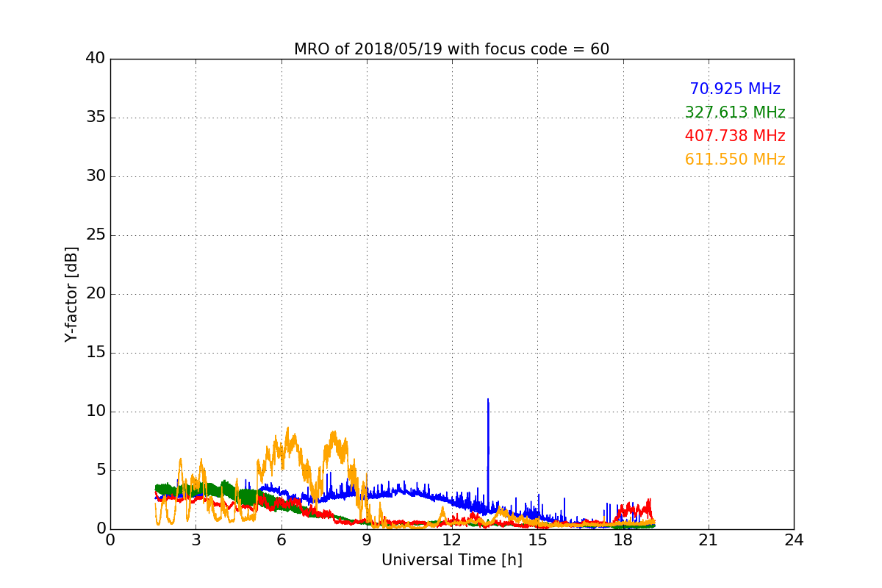Click the orange curve peak near 6 h
This screenshot has width=882, height=588.
287,429
